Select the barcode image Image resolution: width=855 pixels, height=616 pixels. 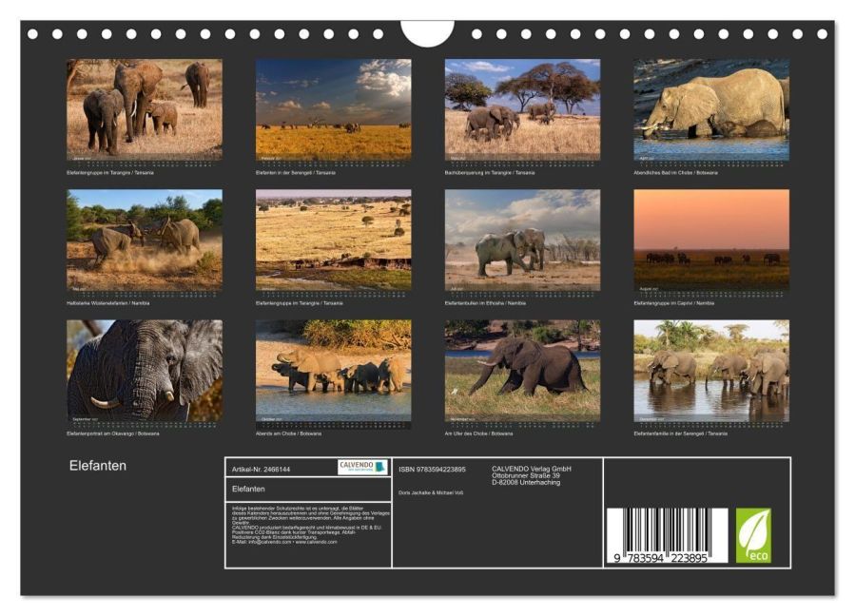(x=667, y=535)
